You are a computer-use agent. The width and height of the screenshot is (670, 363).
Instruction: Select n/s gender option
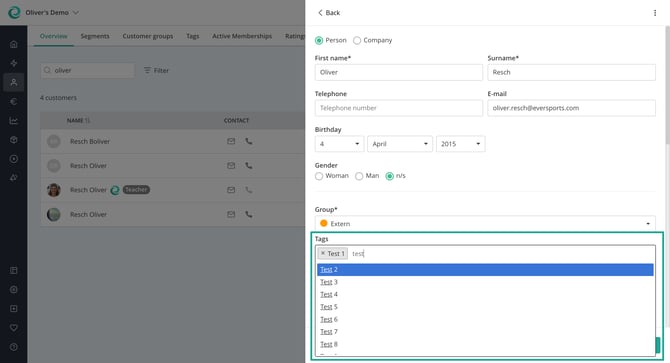(x=389, y=176)
